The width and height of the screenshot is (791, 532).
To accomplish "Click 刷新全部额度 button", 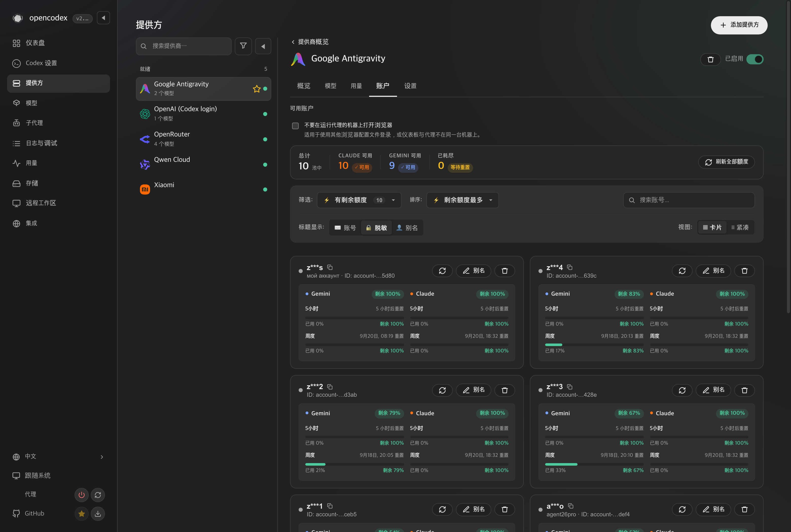I will tap(726, 162).
